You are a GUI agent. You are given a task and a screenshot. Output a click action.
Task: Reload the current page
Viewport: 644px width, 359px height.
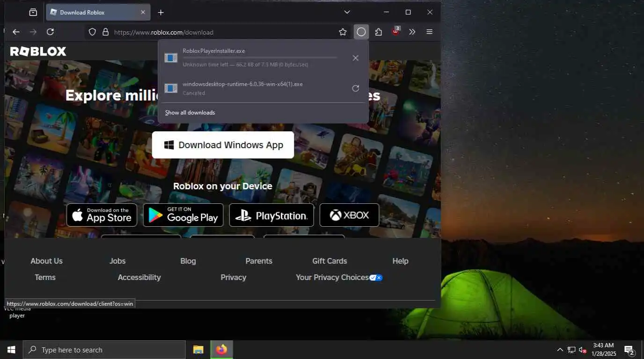(x=50, y=32)
